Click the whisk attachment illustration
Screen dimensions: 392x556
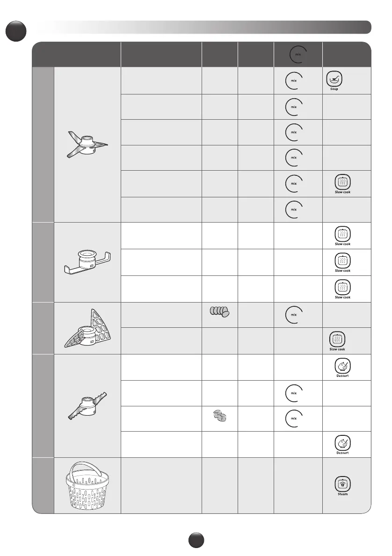[87, 327]
